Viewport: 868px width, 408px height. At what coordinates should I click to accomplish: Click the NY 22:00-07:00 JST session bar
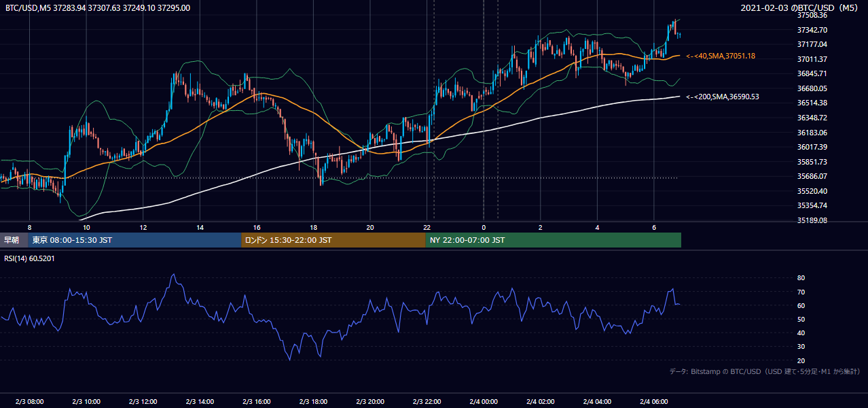[554, 240]
